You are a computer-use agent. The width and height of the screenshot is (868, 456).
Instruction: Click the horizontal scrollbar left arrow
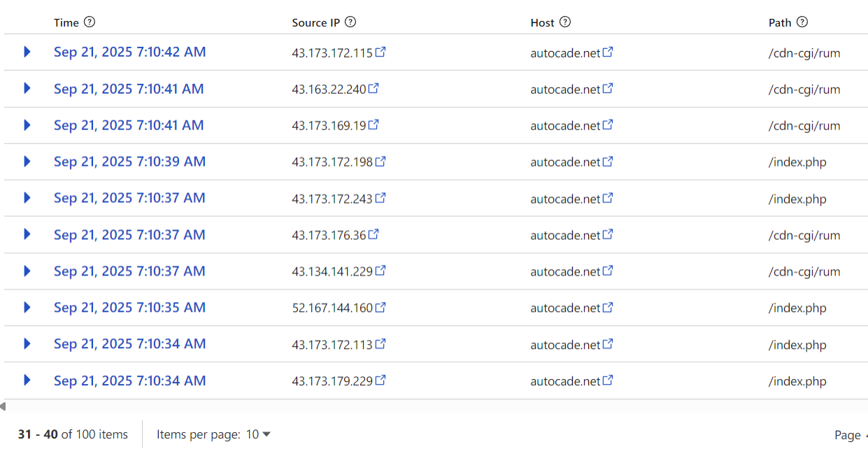[x=3, y=406]
